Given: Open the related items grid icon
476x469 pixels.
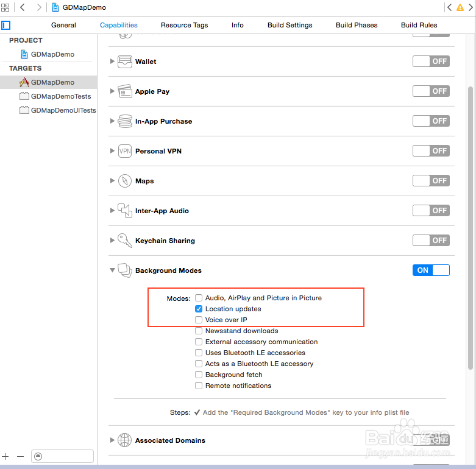Looking at the screenshot, I should click(x=5, y=7).
